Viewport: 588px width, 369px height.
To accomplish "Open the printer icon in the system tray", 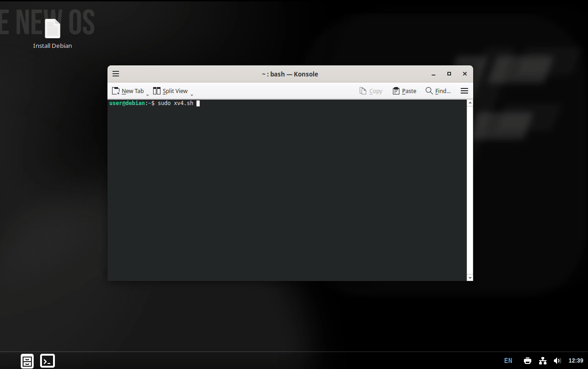I will (527, 361).
